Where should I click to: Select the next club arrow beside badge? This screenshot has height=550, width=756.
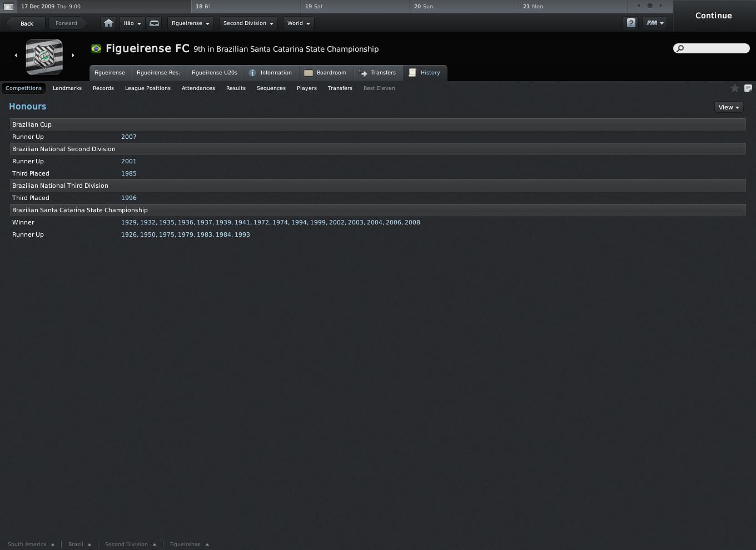coord(73,55)
